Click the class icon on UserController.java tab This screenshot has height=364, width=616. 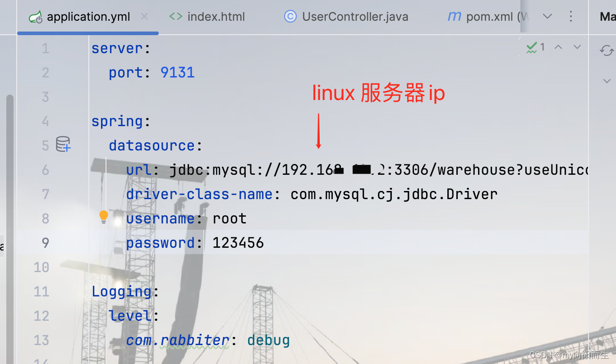click(x=290, y=16)
